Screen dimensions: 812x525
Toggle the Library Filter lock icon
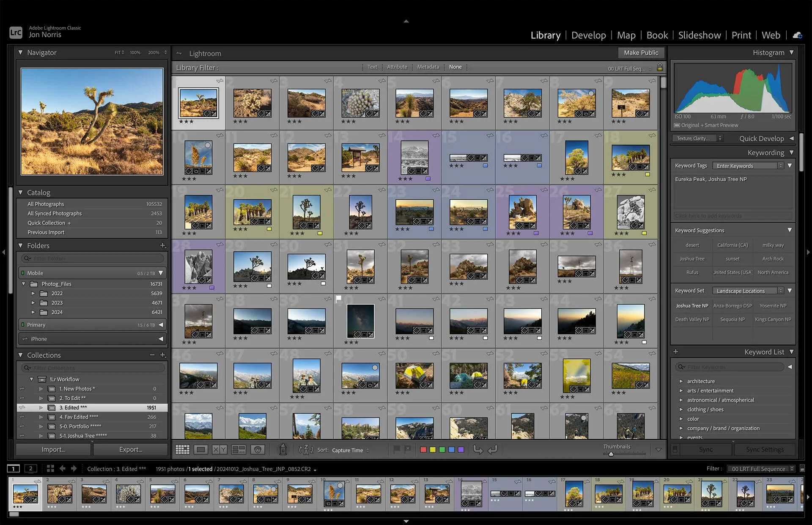(660, 67)
